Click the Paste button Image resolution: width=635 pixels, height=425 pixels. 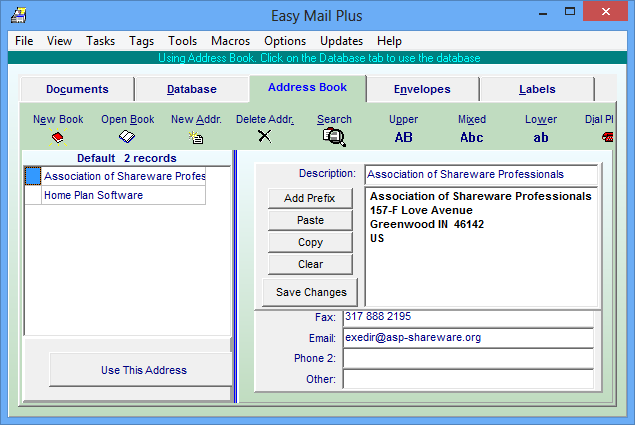pyautogui.click(x=310, y=220)
